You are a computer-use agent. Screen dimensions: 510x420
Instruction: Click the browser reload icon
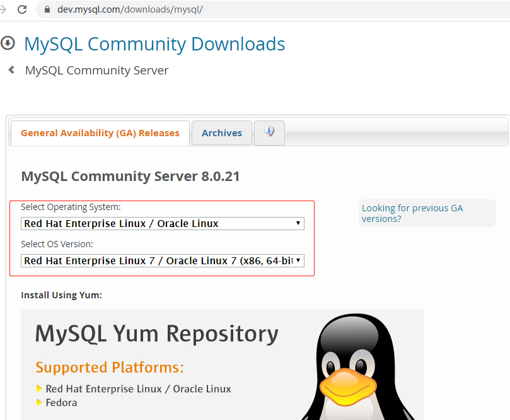[x=22, y=9]
